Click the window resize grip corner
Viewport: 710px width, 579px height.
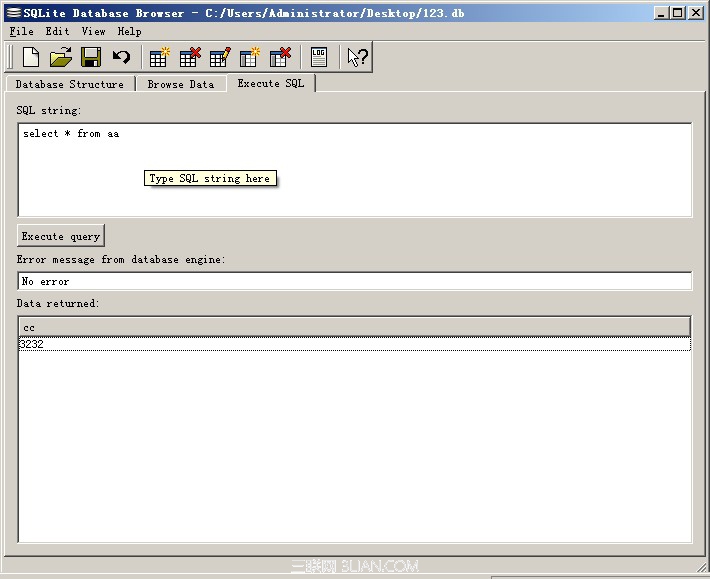[x=702, y=566]
